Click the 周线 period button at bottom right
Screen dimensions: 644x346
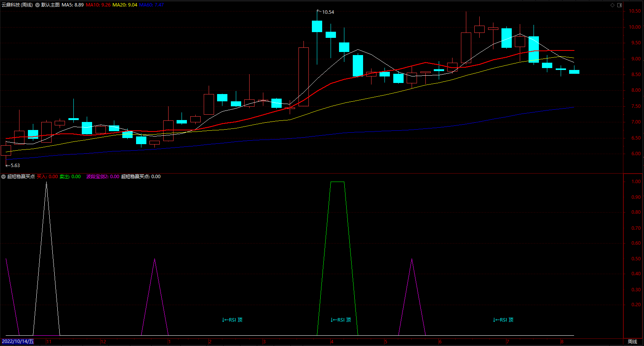633,342
